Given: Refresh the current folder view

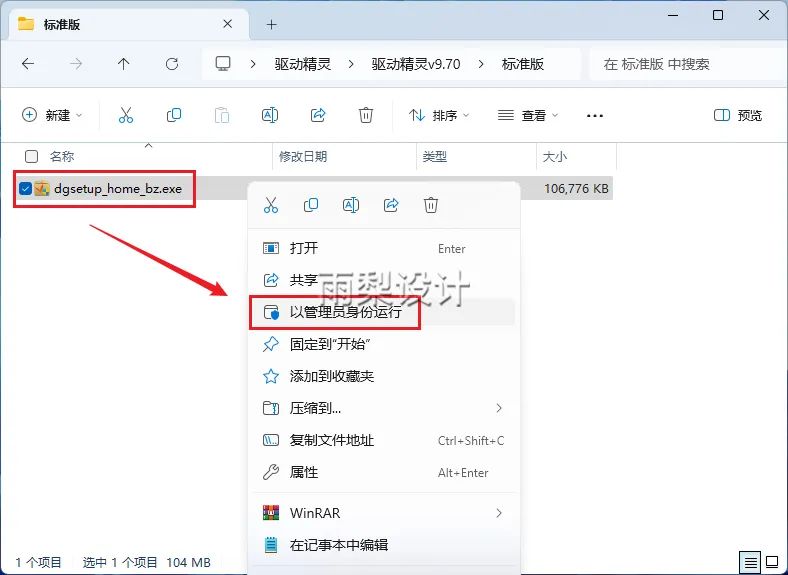Looking at the screenshot, I should [172, 64].
